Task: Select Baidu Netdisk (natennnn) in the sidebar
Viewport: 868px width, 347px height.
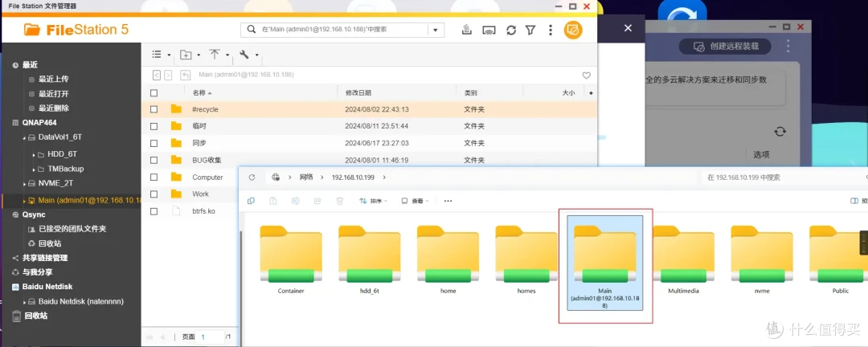Action: point(81,302)
